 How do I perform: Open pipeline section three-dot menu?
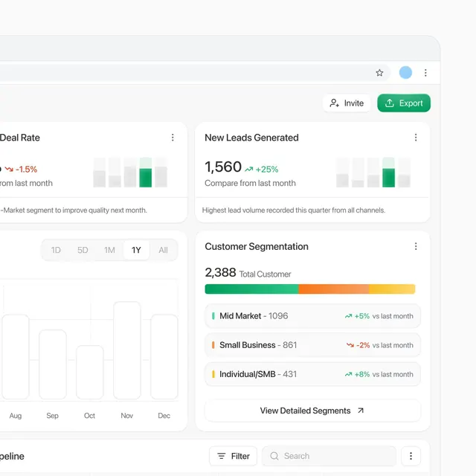point(411,456)
